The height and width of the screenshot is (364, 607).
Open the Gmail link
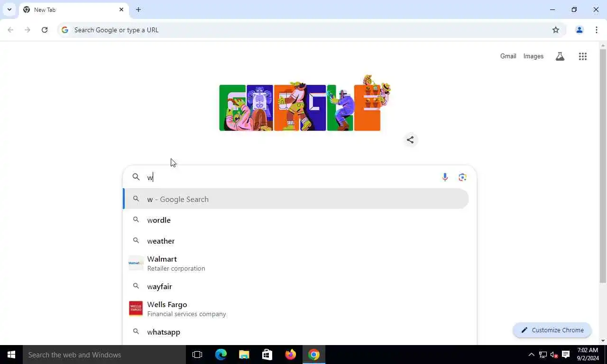pyautogui.click(x=508, y=56)
